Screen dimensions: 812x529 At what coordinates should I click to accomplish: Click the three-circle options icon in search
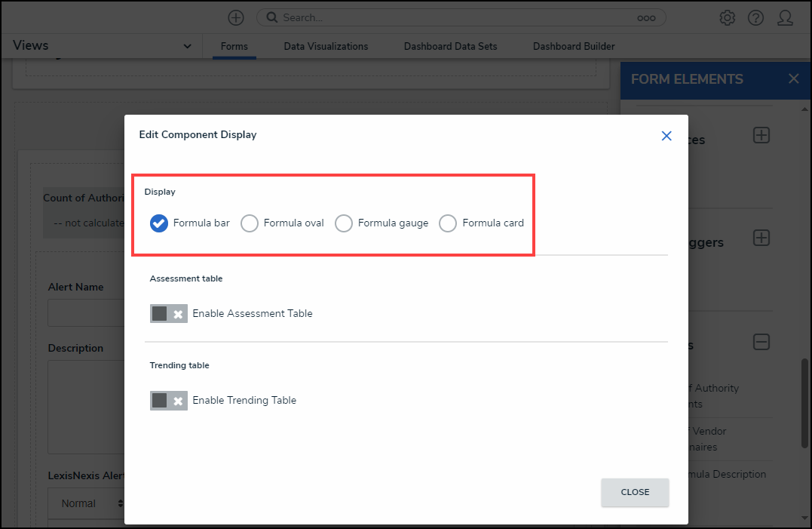(x=646, y=18)
